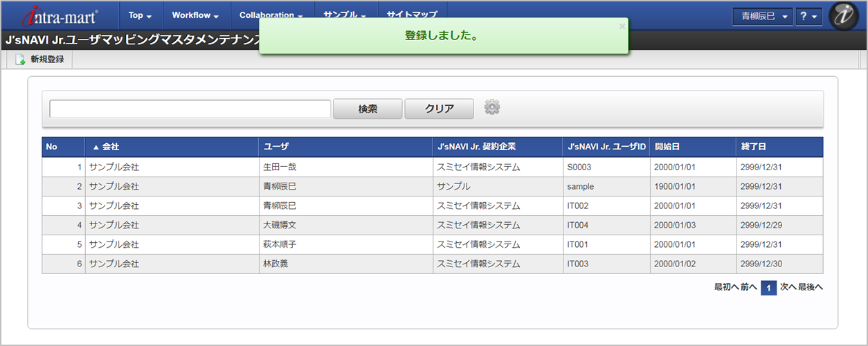Open the Collaboration menu
This screenshot has width=868, height=346.
point(271,15)
